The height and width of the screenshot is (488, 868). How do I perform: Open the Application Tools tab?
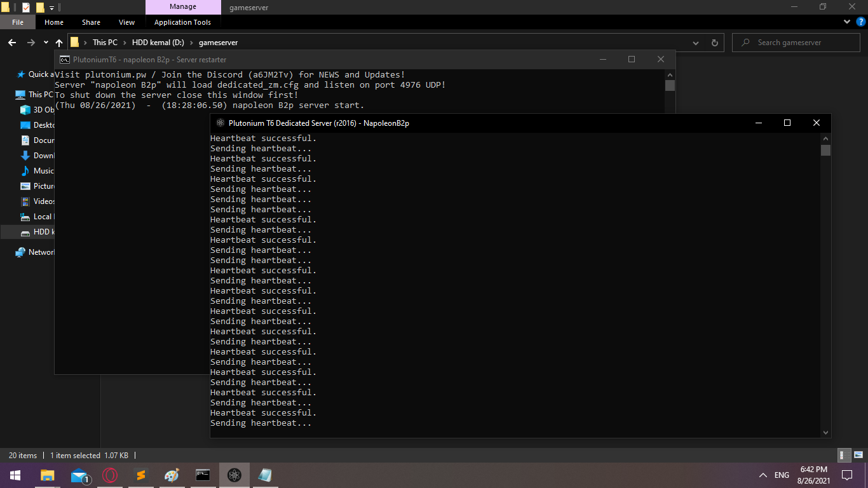click(x=182, y=22)
